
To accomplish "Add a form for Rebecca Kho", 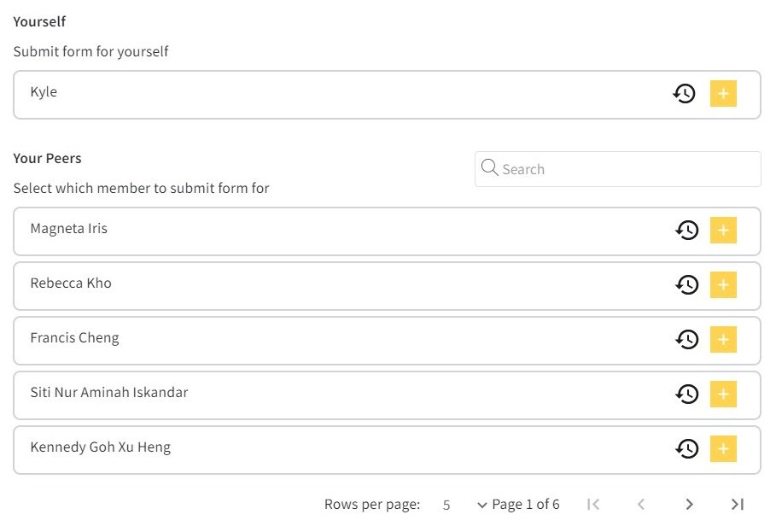I will [723, 284].
